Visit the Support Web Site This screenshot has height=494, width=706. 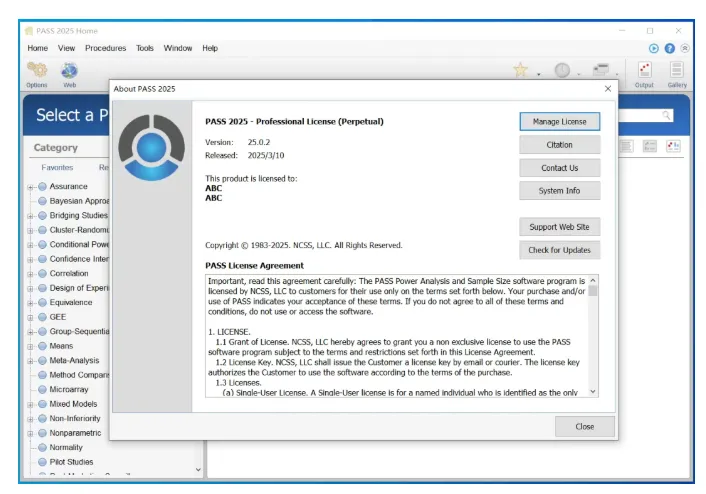coord(559,227)
